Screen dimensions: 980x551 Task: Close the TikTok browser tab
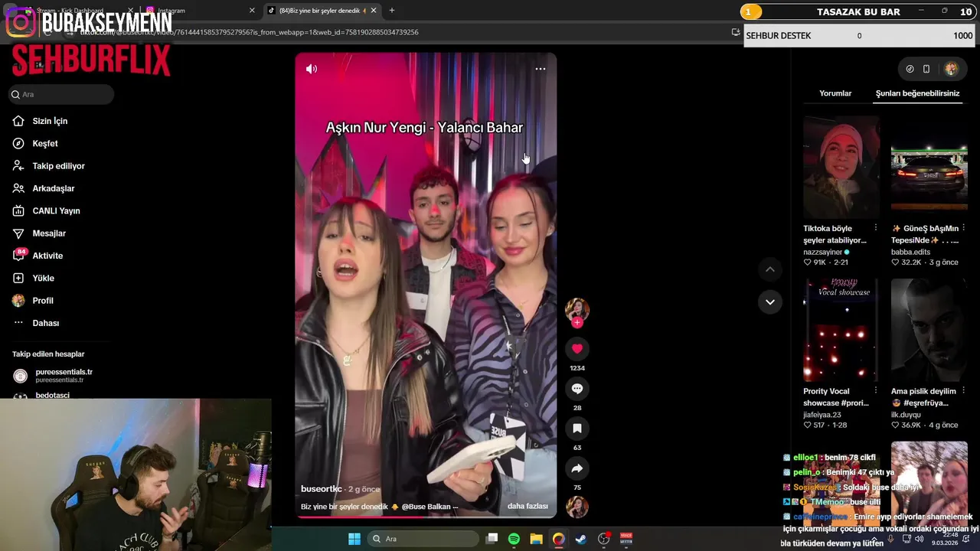[374, 11]
